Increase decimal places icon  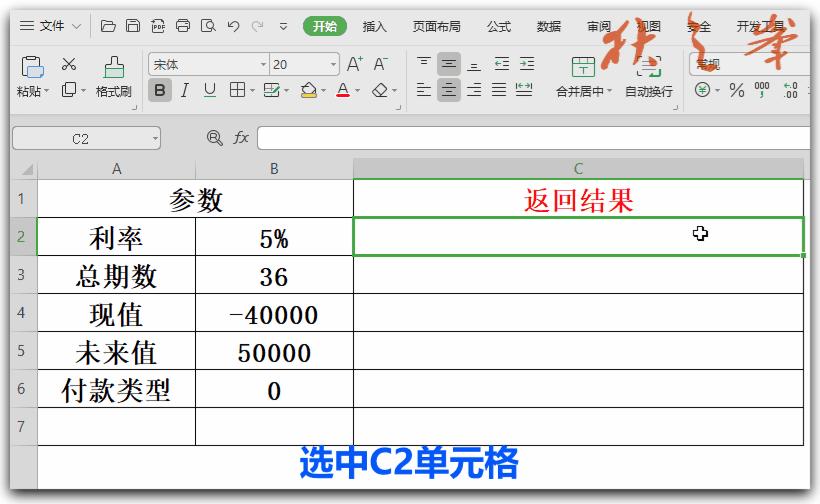[x=790, y=90]
